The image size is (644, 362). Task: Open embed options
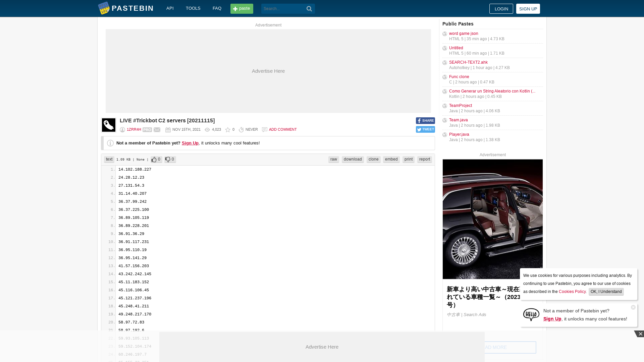391,160
